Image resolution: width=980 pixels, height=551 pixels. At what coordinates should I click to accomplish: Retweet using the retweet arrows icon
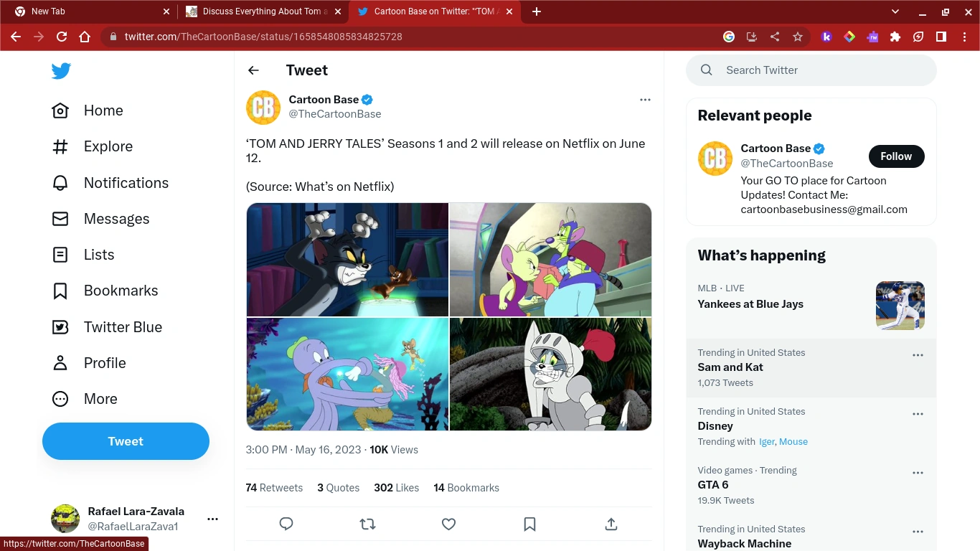pos(367,524)
